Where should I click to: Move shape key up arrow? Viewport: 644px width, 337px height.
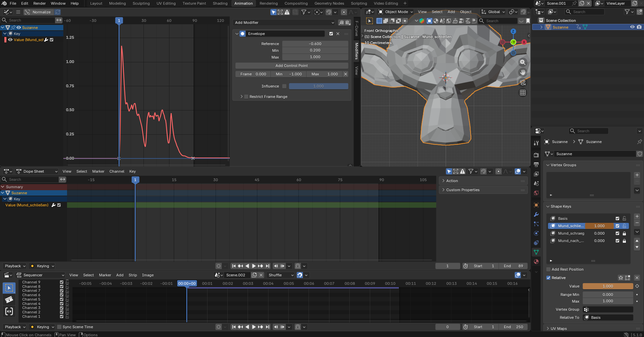637,241
